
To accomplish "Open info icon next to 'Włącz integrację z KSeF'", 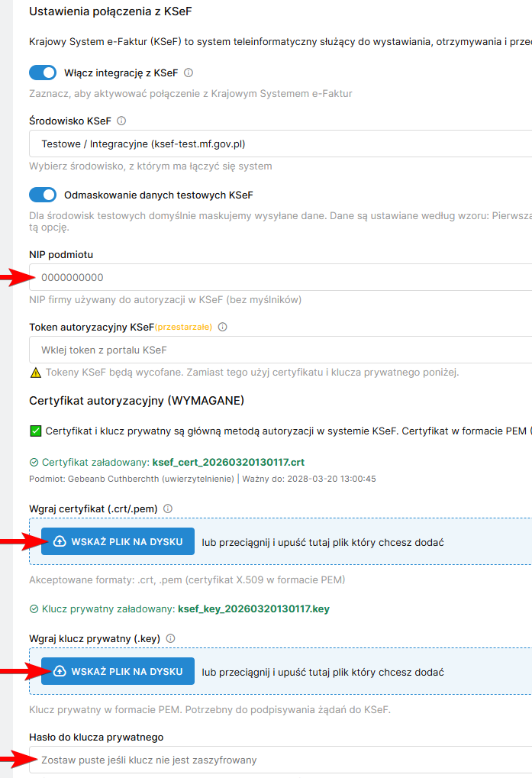I will 189,73.
